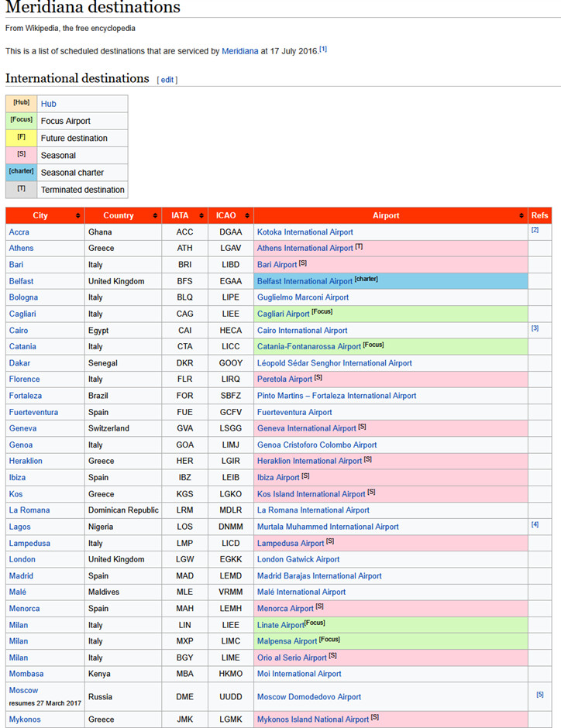Click the Hub legend link
The width and height of the screenshot is (561, 728).
click(48, 104)
